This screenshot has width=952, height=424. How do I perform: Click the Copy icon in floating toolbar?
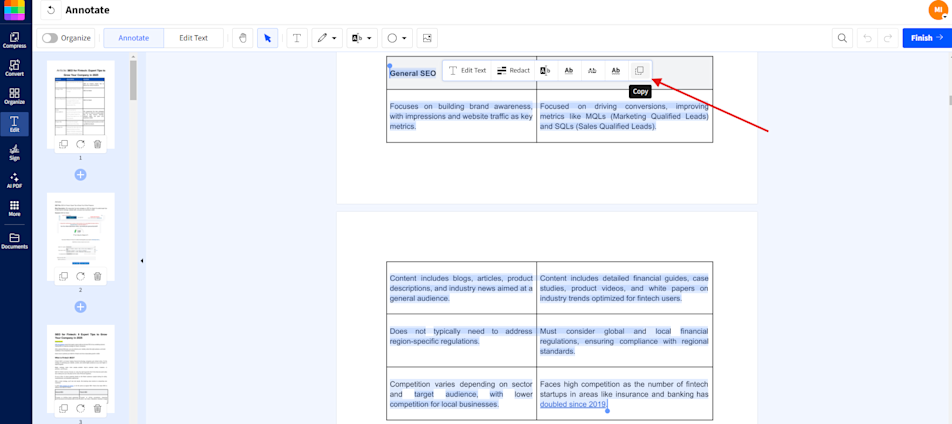639,70
